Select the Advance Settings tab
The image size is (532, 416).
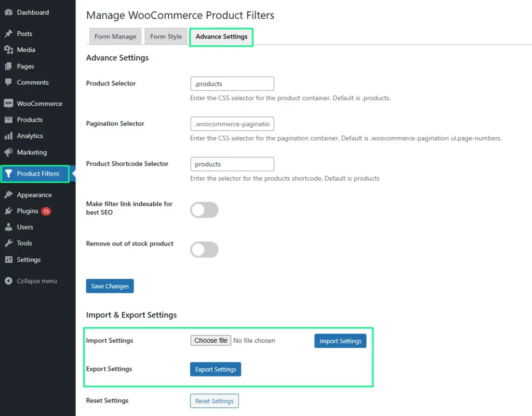pyautogui.click(x=221, y=37)
